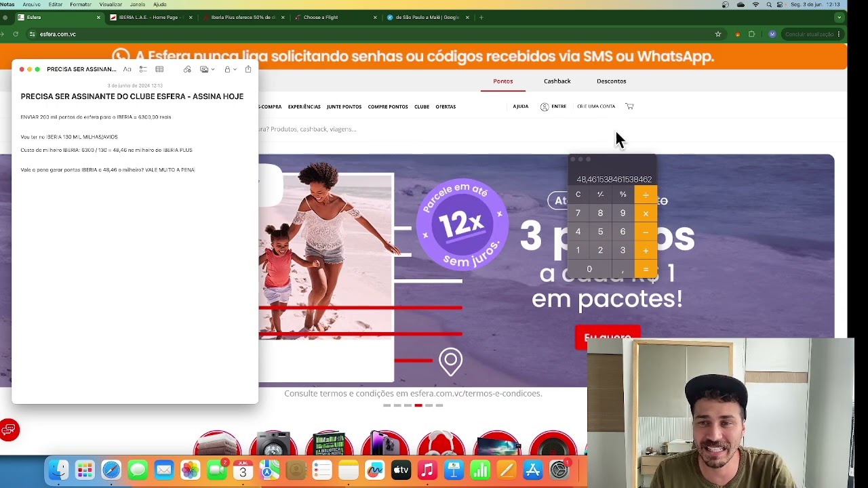Click the calculator 5 key
The image size is (868, 488).
(600, 232)
